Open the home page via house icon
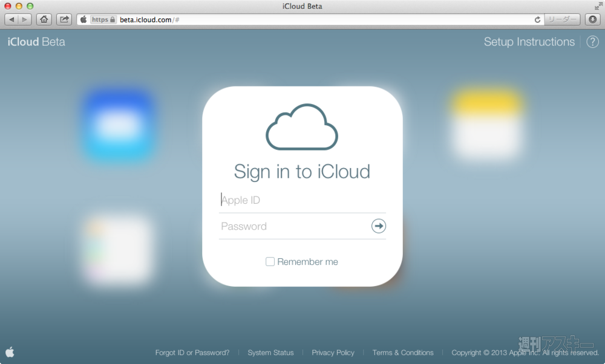This screenshot has width=605, height=364. click(x=44, y=19)
